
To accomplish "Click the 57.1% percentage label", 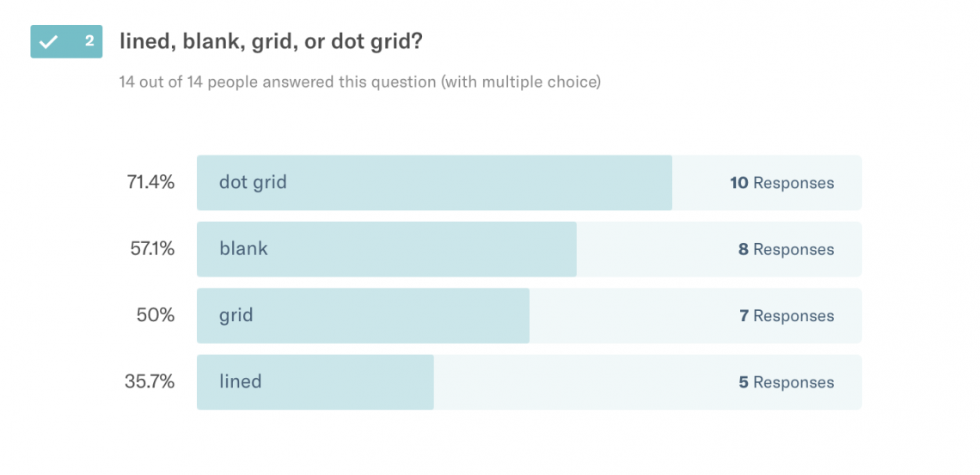I will 150,248.
